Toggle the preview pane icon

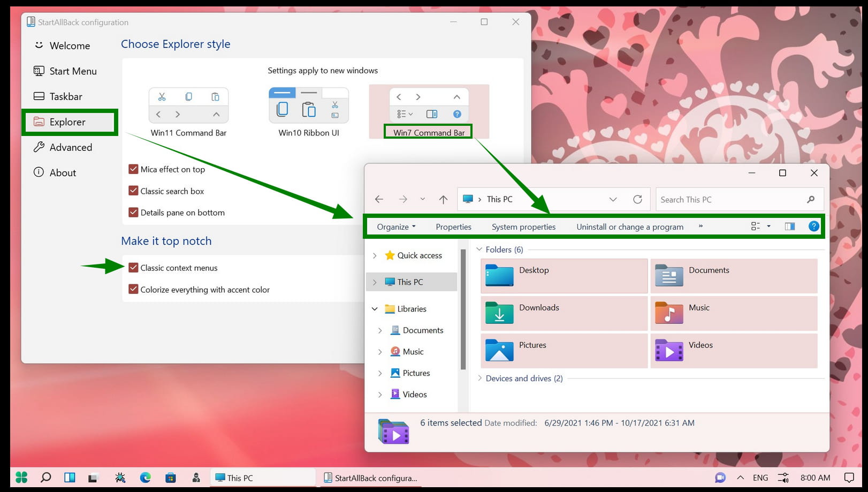point(790,226)
